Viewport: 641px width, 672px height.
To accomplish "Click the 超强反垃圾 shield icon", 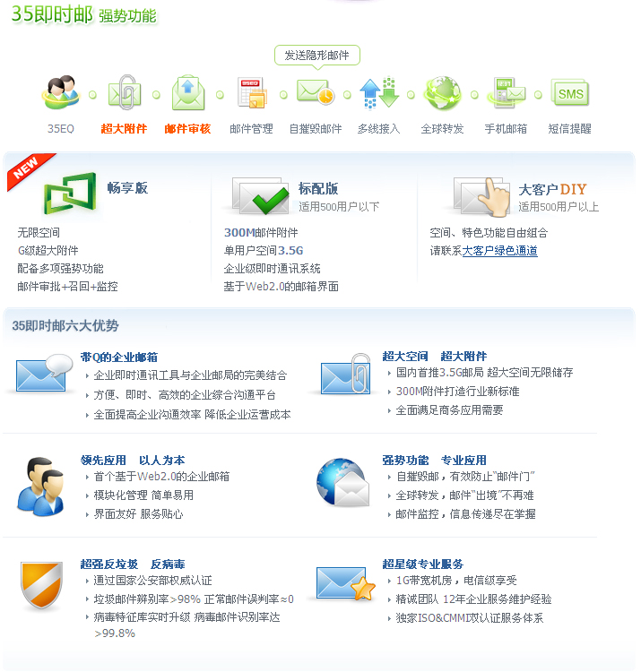I will tap(41, 585).
